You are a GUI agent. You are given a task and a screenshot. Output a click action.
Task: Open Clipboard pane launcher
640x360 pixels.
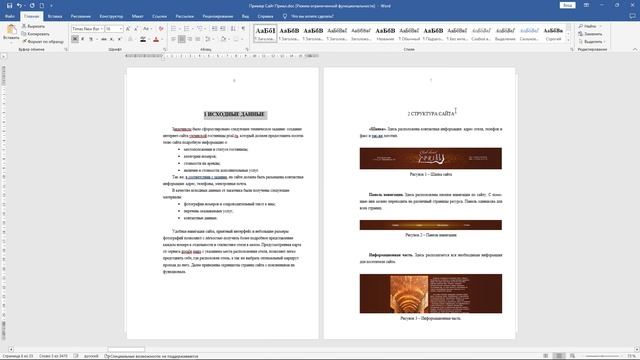pyautogui.click(x=66, y=49)
